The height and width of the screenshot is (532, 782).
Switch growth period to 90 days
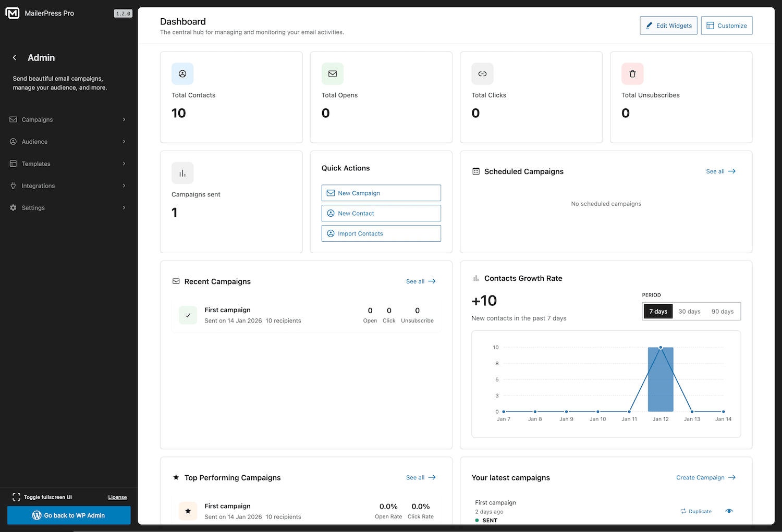coord(722,312)
